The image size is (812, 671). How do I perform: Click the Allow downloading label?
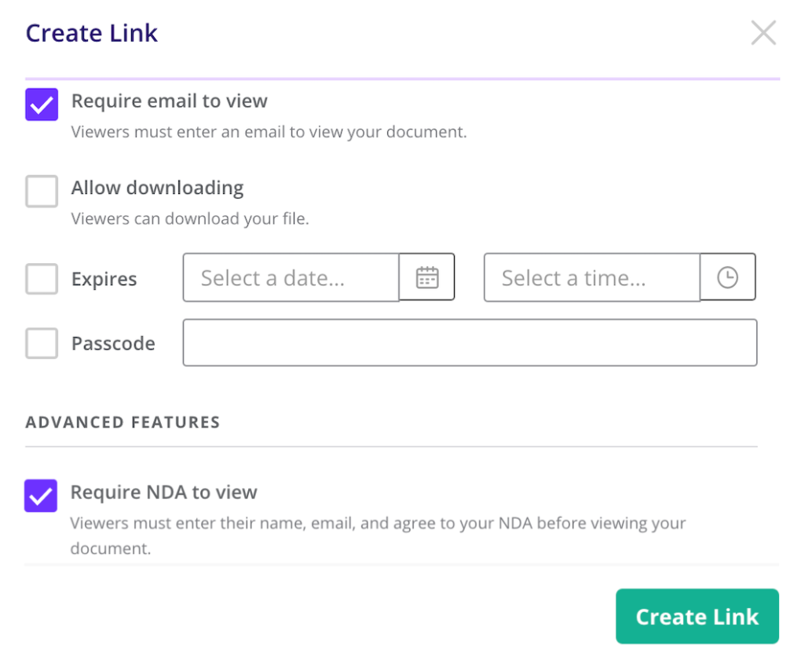click(x=157, y=188)
